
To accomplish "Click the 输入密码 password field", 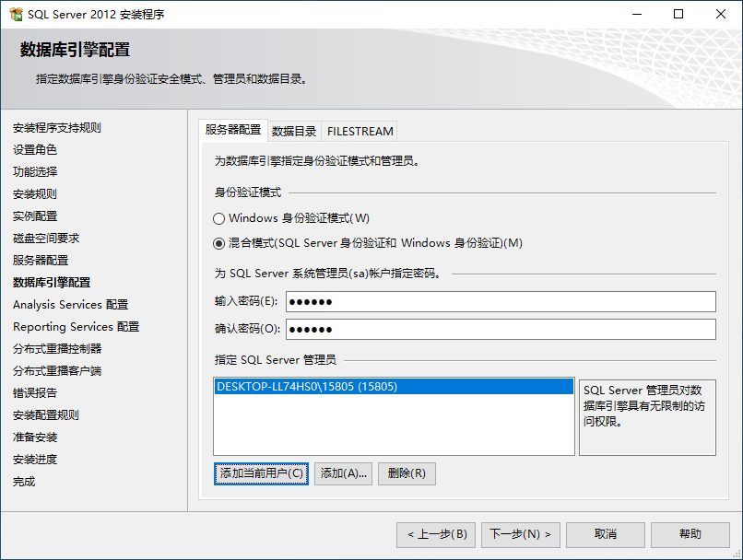I will pyautogui.click(x=501, y=301).
